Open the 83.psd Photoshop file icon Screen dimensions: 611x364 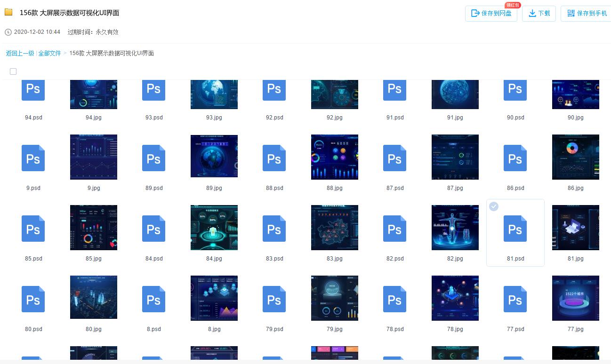(274, 229)
